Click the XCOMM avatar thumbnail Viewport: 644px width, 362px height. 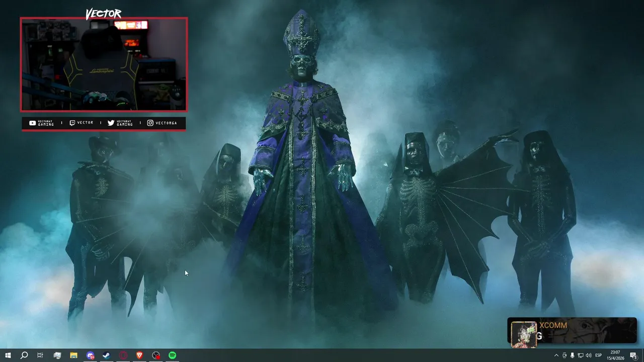click(524, 334)
